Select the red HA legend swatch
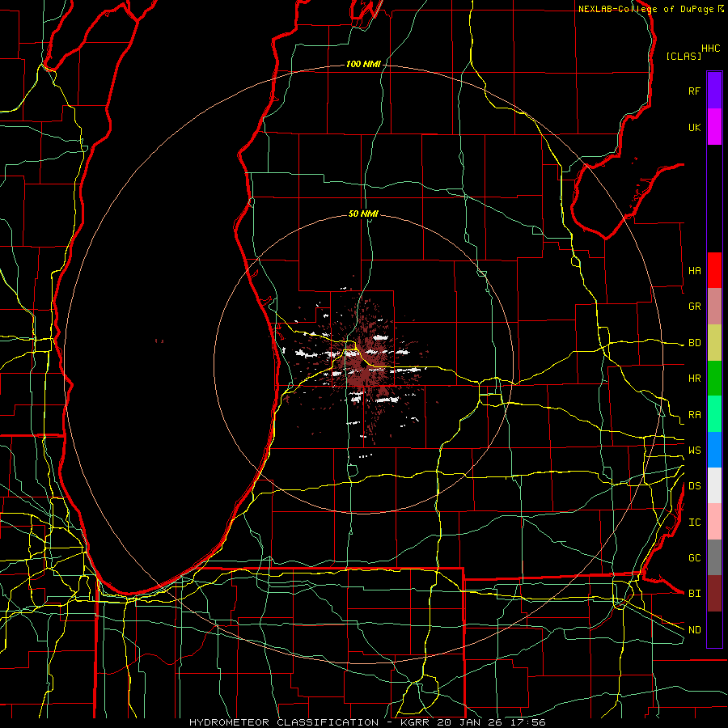The width and height of the screenshot is (728, 728). pos(714,270)
